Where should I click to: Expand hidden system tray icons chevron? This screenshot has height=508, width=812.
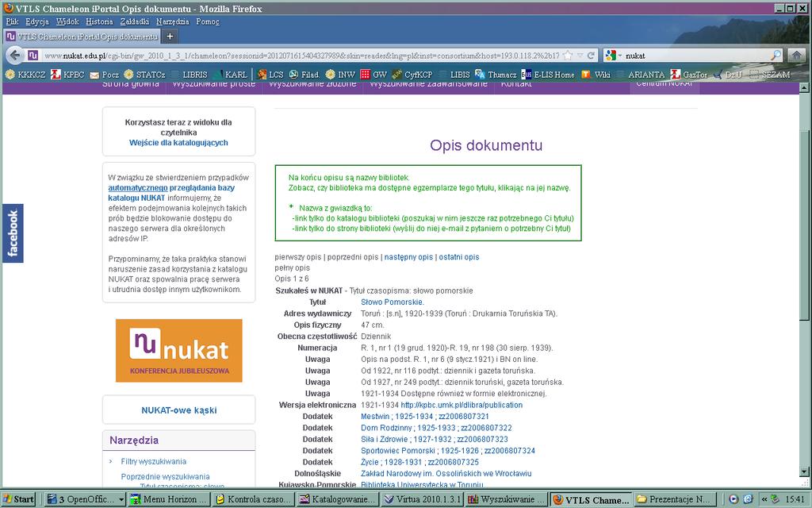point(764,499)
